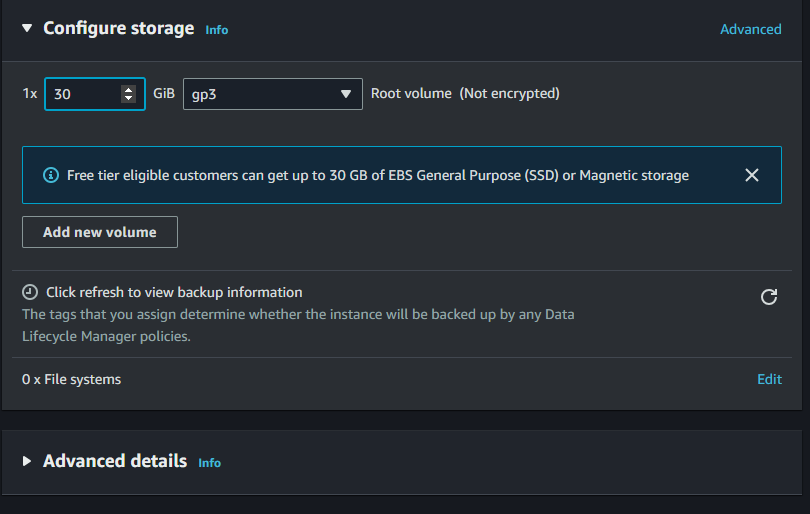810x514 pixels.
Task: Click the clock icon beside backup information
Action: tap(30, 292)
